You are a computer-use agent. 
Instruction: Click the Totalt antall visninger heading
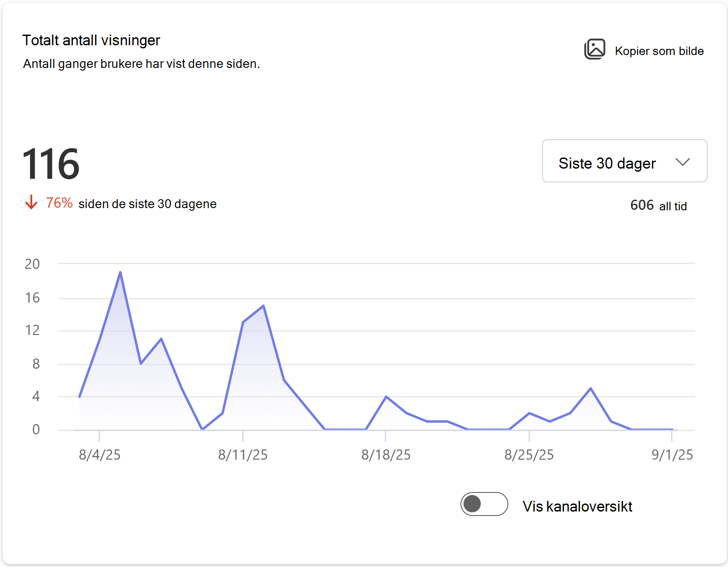pyautogui.click(x=91, y=40)
